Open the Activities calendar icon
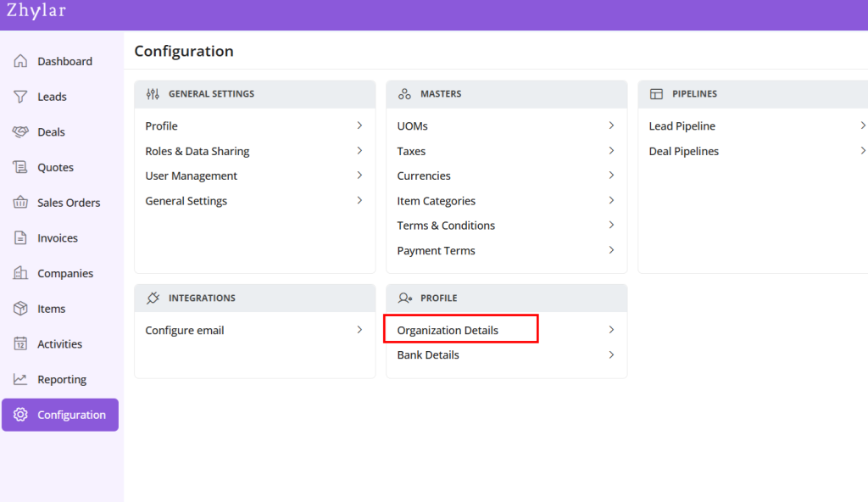868x502 pixels. click(x=20, y=344)
